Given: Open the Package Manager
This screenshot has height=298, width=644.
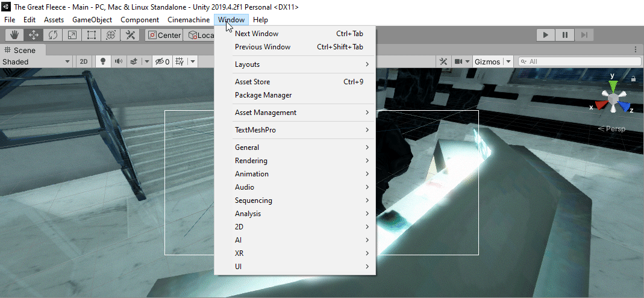Looking at the screenshot, I should click(x=295, y=95).
